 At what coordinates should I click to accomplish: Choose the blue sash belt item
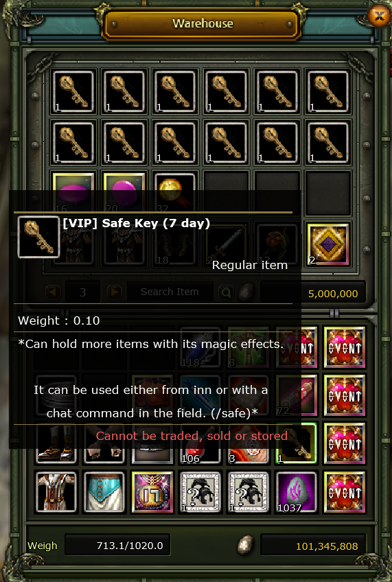[x=104, y=492]
